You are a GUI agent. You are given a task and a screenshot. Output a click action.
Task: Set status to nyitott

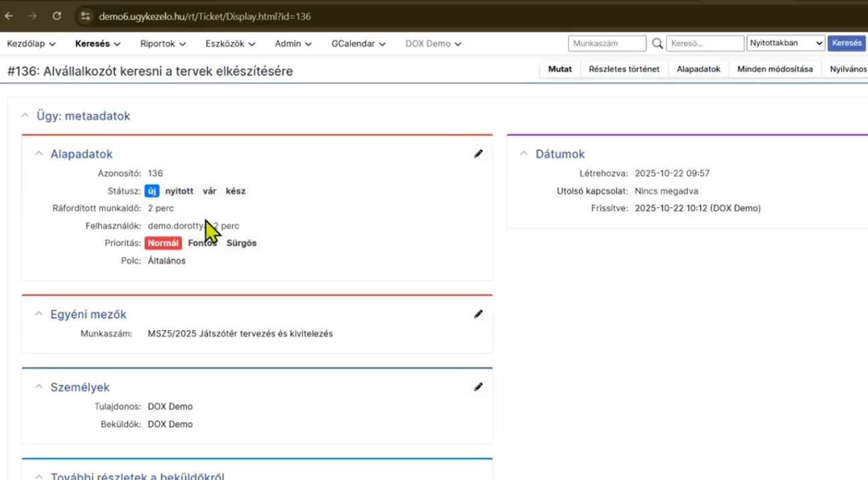pos(179,191)
